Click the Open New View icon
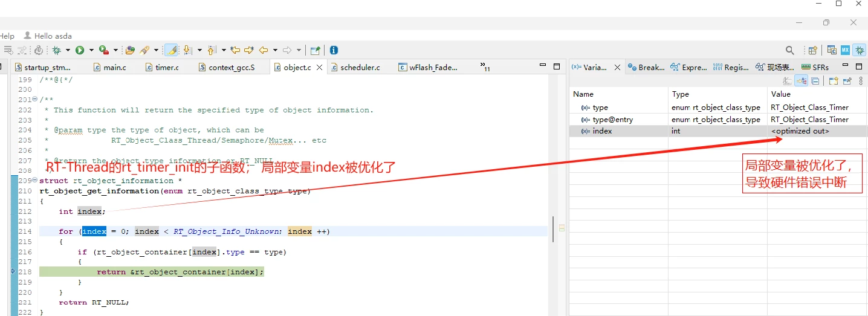868x316 pixels. pos(834,81)
